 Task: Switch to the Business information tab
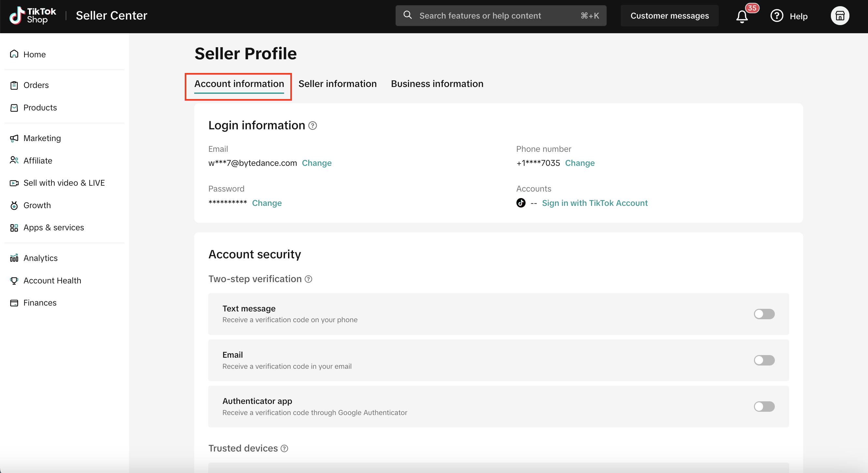point(437,83)
